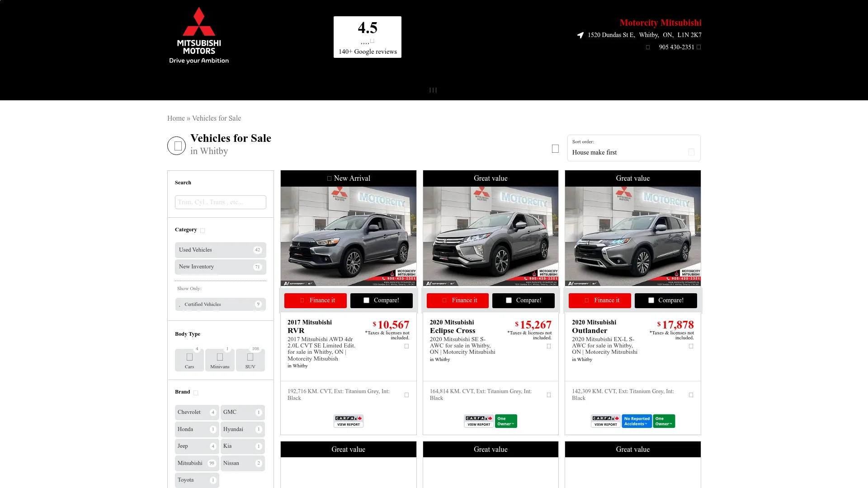The image size is (868, 488).
Task: Collapse the Category filter section
Action: tap(203, 230)
